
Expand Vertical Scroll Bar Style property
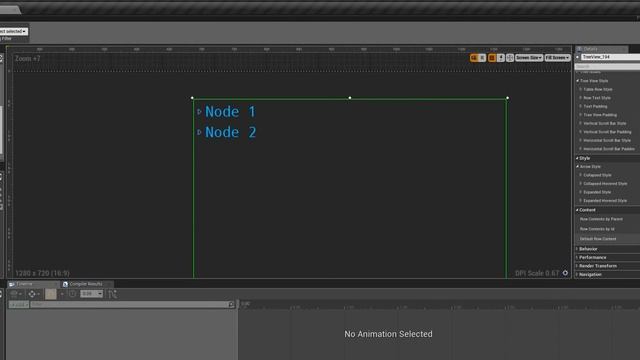(580, 123)
